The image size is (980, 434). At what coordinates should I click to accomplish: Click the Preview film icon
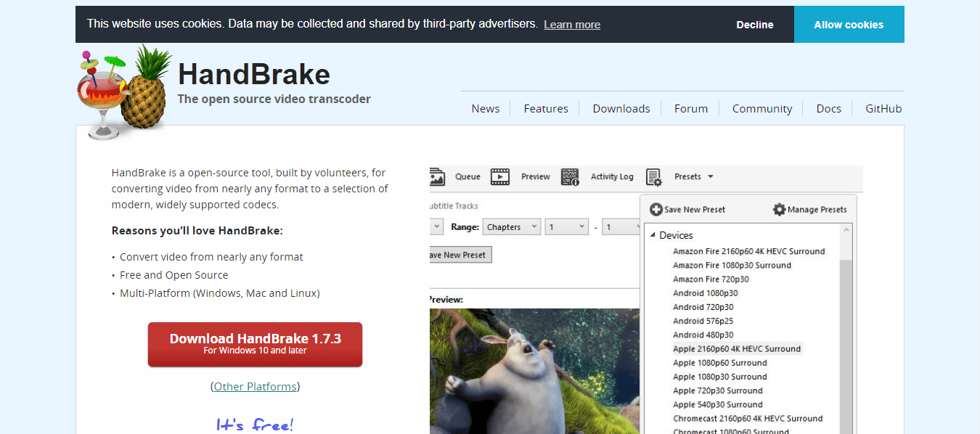[499, 177]
